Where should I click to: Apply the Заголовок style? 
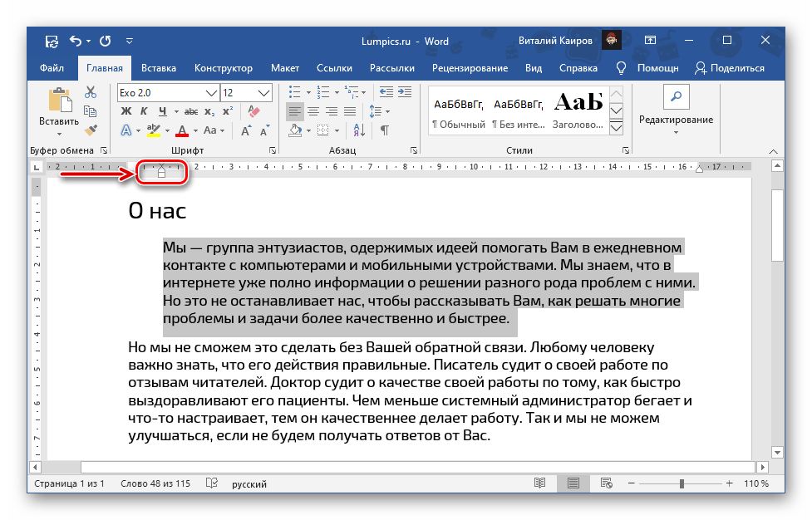(578, 112)
